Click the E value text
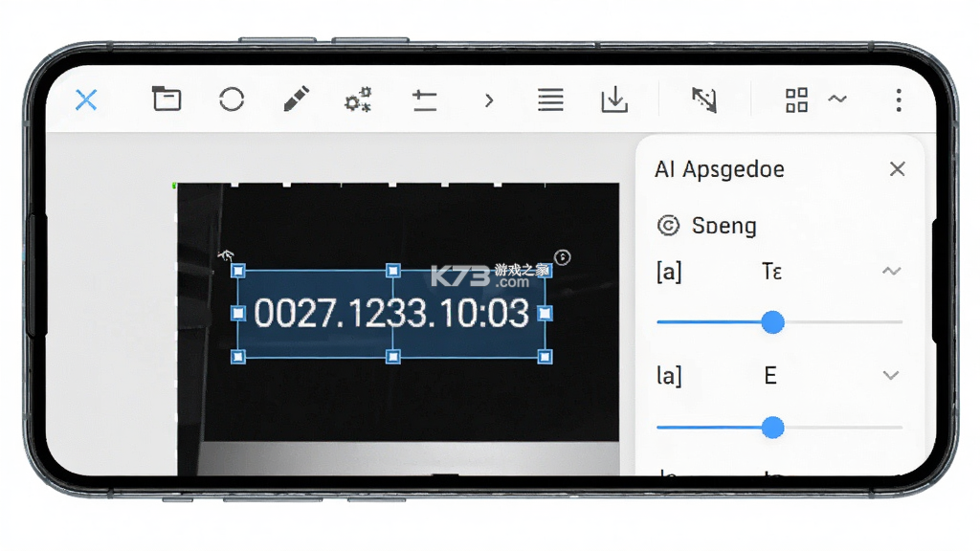The width and height of the screenshot is (980, 551). pos(770,375)
